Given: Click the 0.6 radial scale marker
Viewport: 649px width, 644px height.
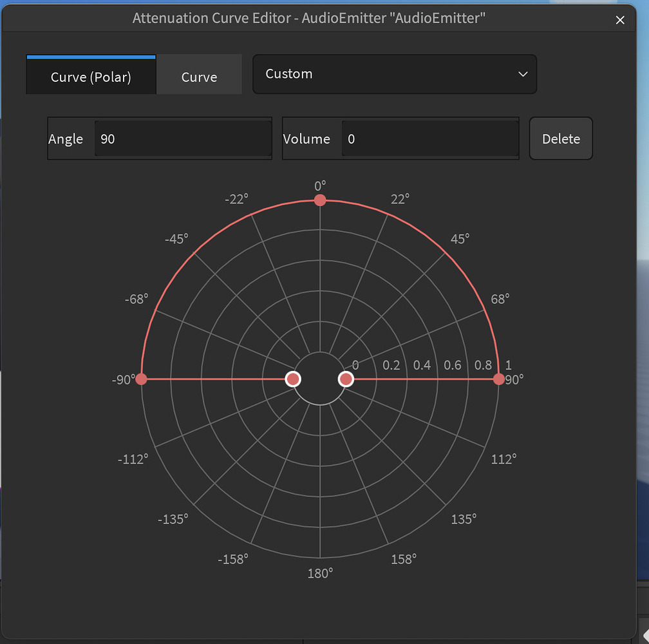Looking at the screenshot, I should coord(453,365).
